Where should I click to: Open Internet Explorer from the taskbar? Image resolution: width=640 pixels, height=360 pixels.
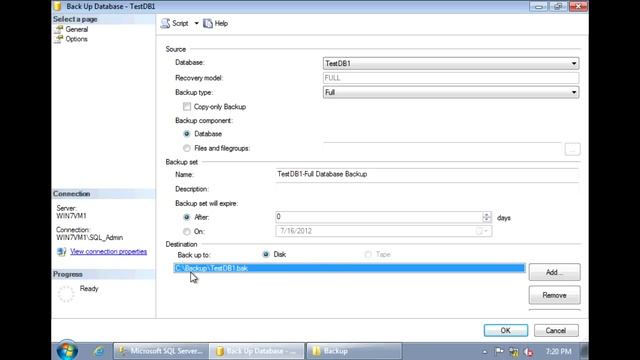98,351
